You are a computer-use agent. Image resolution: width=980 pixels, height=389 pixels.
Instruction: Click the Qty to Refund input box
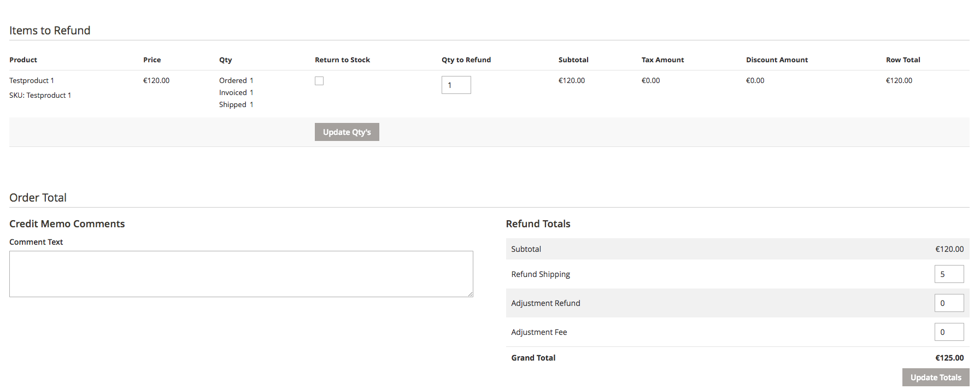[x=456, y=85]
